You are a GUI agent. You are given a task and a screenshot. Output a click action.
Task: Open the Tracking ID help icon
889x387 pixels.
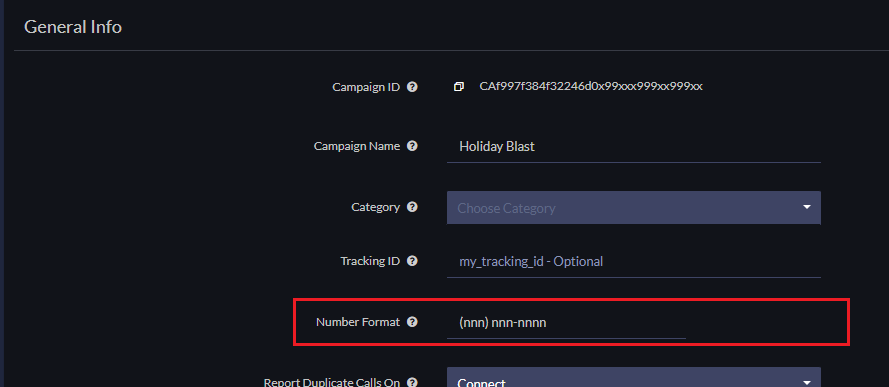coord(413,261)
